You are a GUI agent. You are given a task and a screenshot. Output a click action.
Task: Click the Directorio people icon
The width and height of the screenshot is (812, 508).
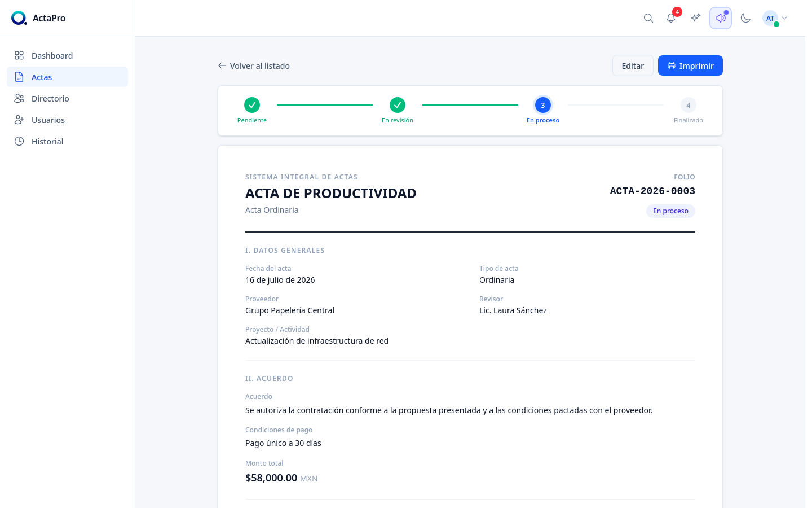[x=19, y=98]
